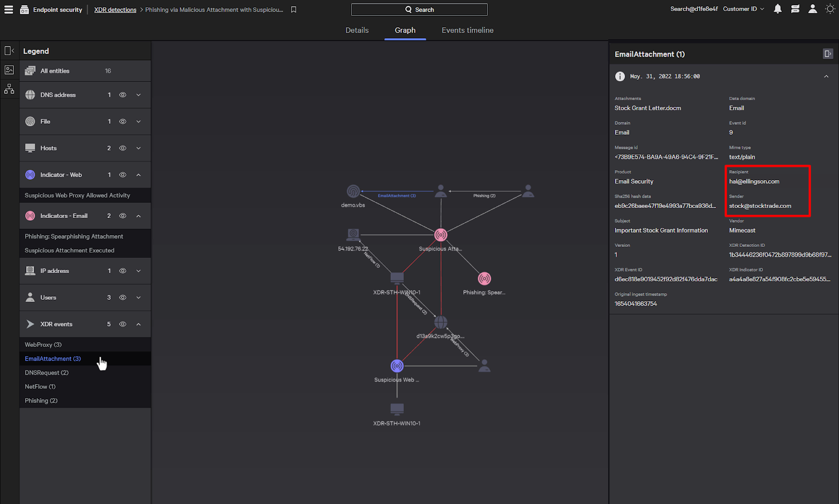Click into the top Search field
This screenshot has width=839, height=504.
click(419, 9)
